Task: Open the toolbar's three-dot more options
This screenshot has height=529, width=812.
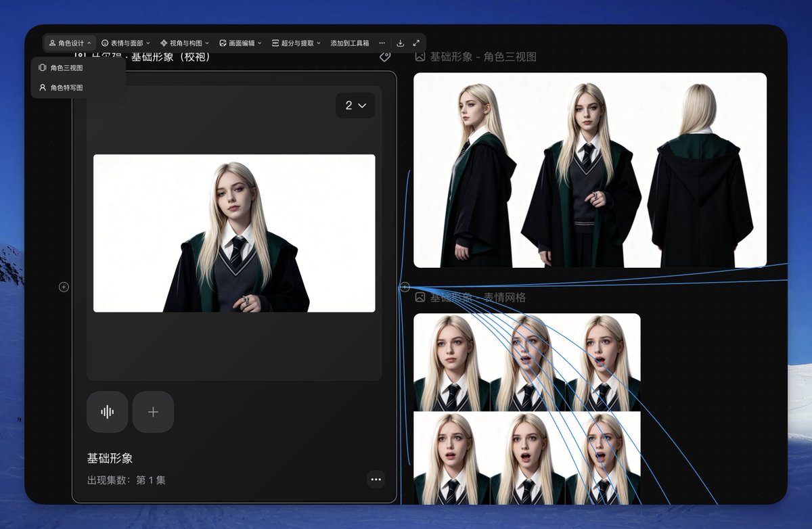Action: tap(382, 43)
